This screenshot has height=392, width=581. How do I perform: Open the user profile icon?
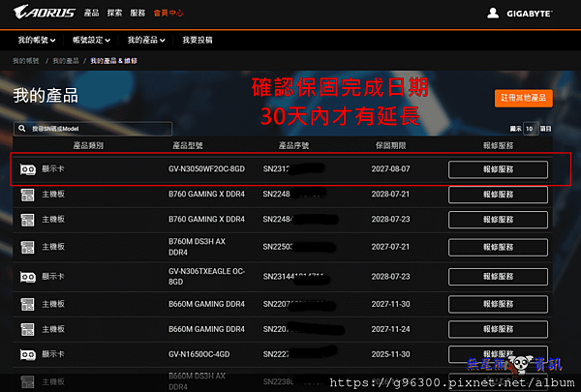click(493, 14)
